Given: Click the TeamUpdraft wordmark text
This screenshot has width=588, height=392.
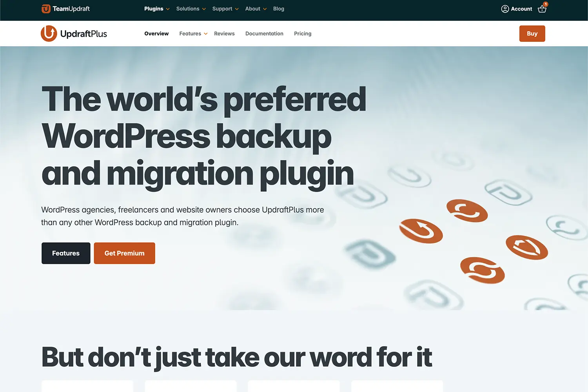Looking at the screenshot, I should click(x=71, y=9).
